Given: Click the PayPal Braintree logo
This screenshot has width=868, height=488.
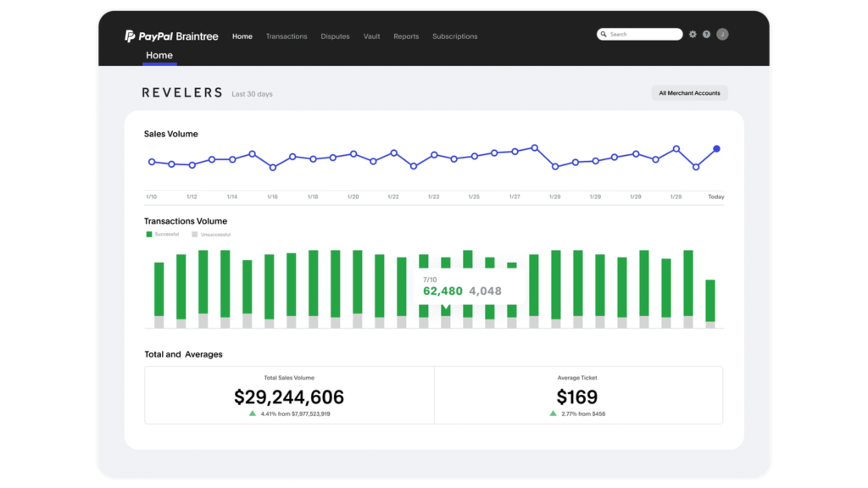Looking at the screenshot, I should pyautogui.click(x=171, y=36).
